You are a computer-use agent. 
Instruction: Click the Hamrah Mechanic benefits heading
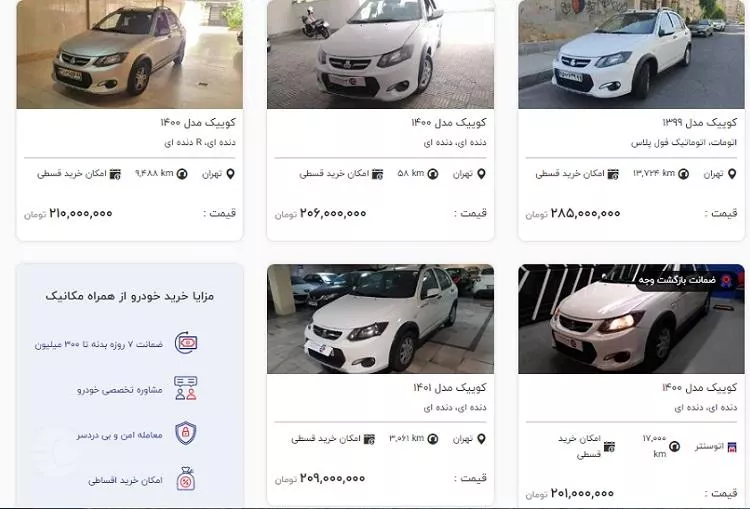[130, 296]
